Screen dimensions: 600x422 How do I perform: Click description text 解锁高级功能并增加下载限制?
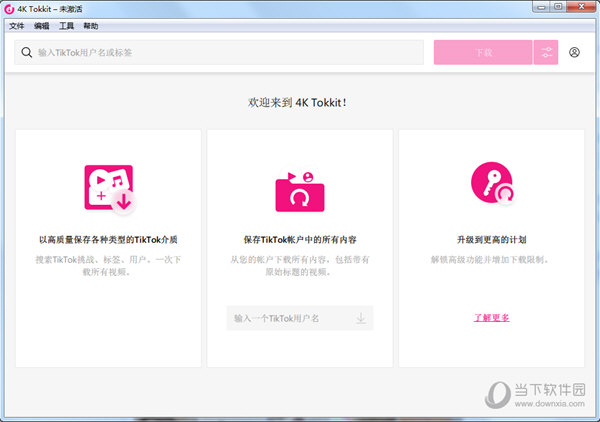tap(491, 260)
